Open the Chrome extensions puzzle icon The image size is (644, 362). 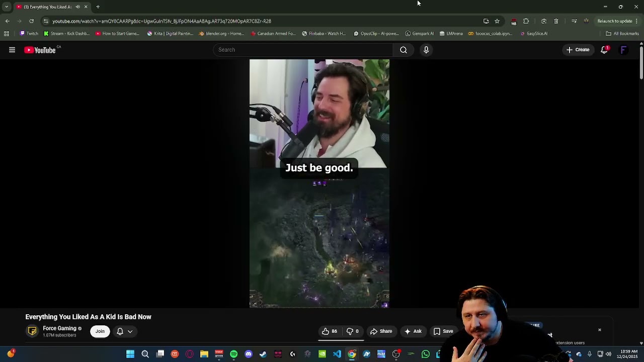[x=526, y=21]
